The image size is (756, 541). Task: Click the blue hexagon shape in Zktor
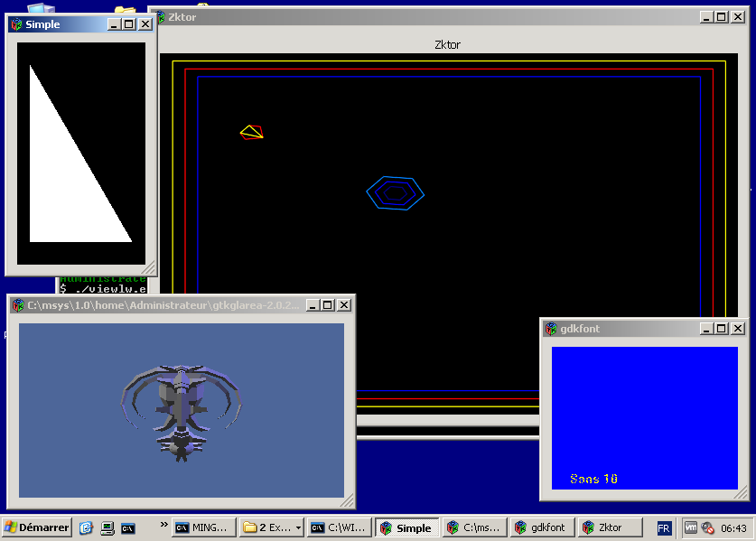(396, 192)
